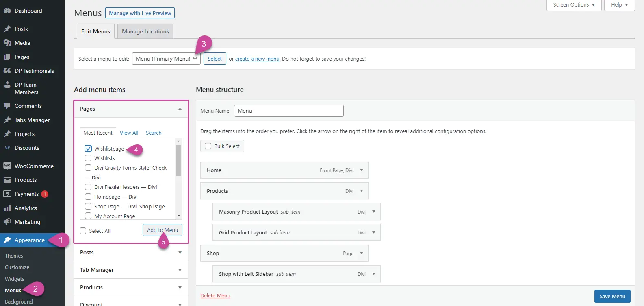Expand the Products menu item arrow
Viewport: 644px width, 306px height.
362,191
